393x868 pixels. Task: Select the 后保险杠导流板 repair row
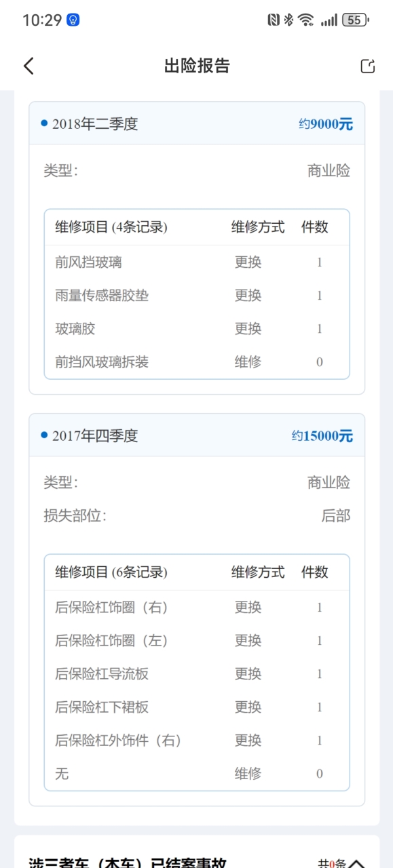(x=197, y=674)
